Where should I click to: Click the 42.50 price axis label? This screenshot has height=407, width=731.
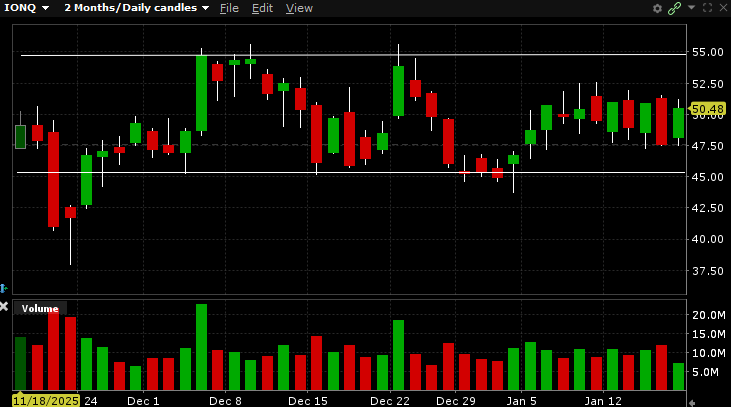click(x=708, y=208)
